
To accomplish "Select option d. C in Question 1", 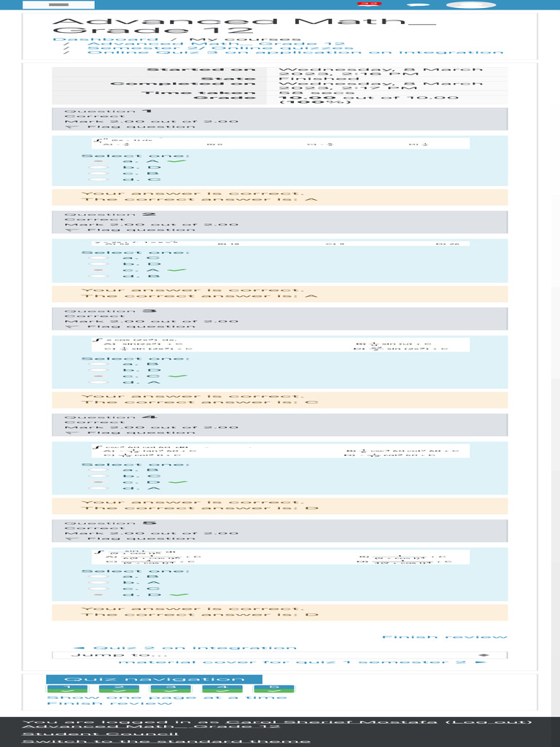I will click(98, 179).
